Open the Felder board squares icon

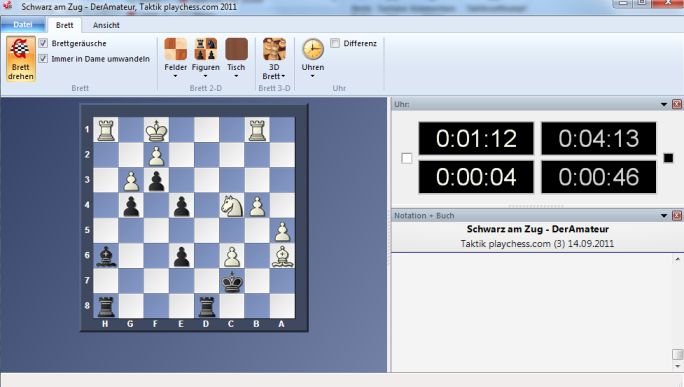(x=175, y=49)
